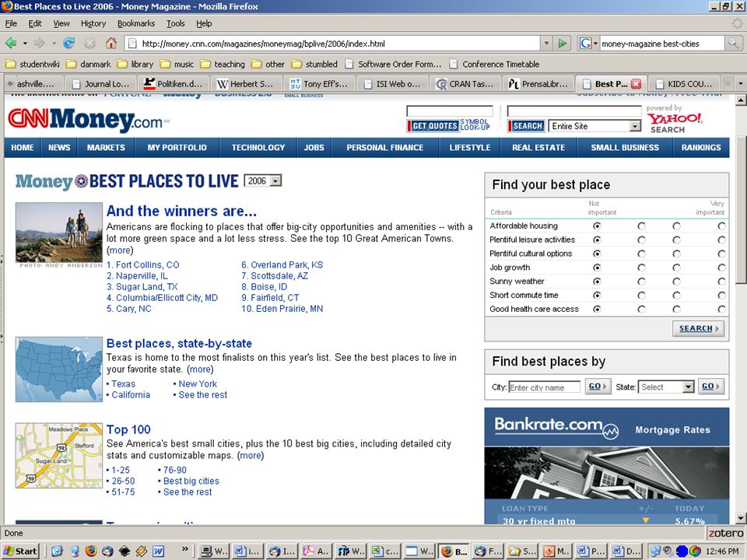Select Very important for Affordable housing

[x=722, y=226]
